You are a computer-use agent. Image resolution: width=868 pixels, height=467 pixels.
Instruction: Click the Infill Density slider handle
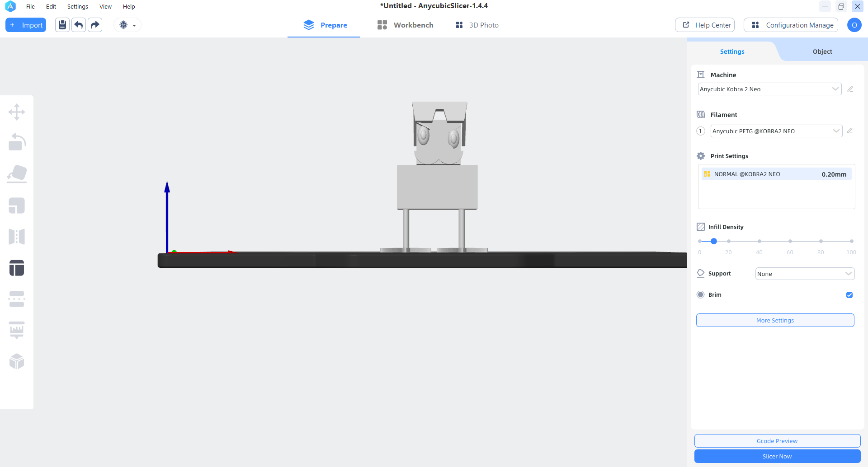[x=714, y=241]
